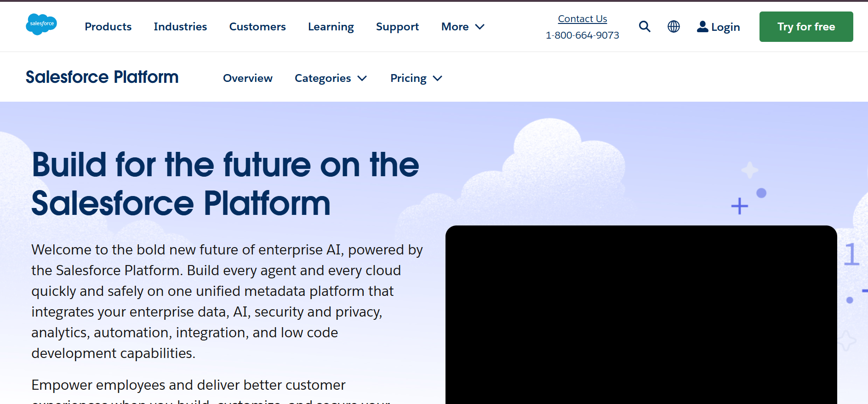
Task: Click the 'Welcome to the bold new future' paragraph
Action: [227, 301]
